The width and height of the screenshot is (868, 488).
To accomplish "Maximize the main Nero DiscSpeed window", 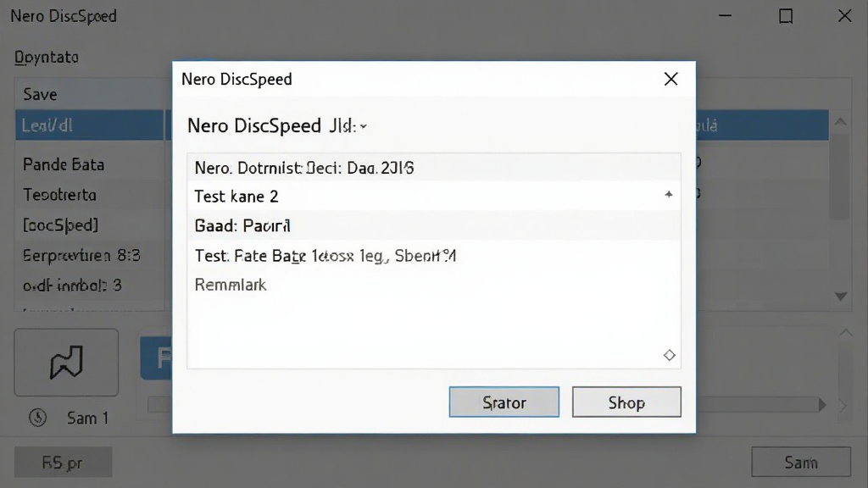I will click(786, 16).
